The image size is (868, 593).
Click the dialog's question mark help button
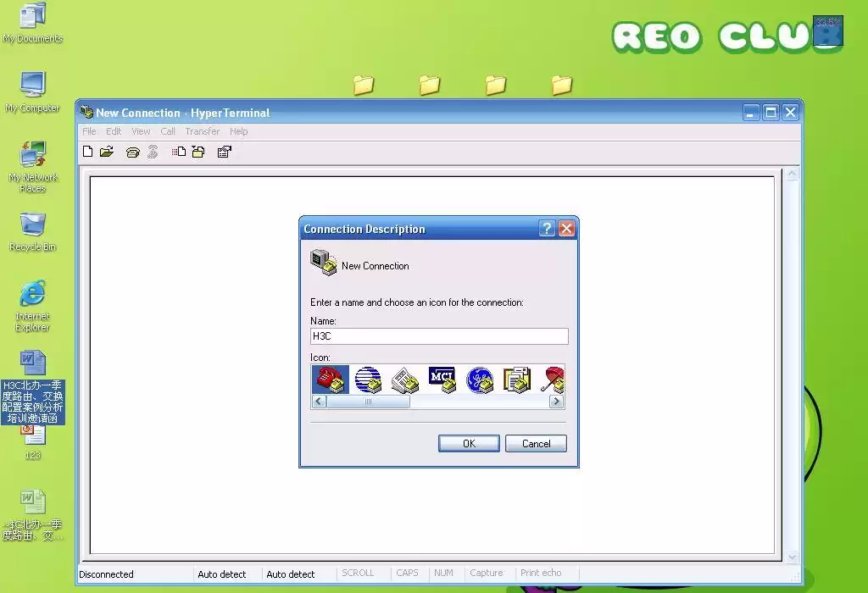[548, 229]
